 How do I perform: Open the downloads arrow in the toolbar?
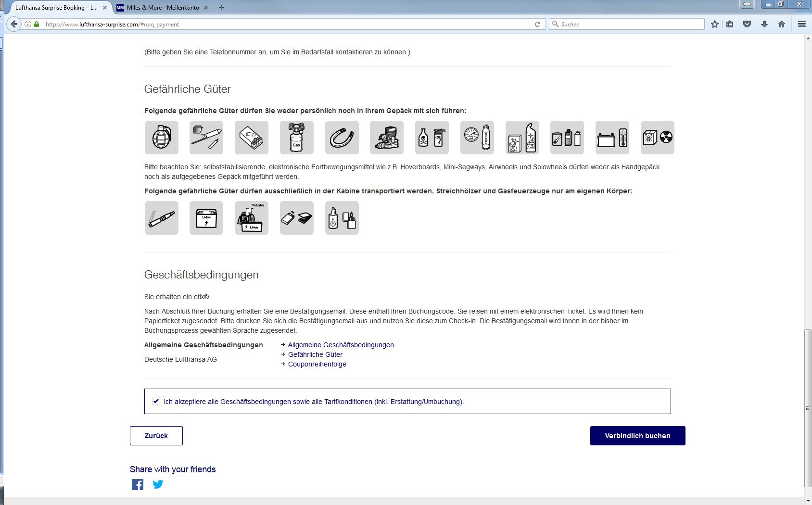pyautogui.click(x=764, y=24)
